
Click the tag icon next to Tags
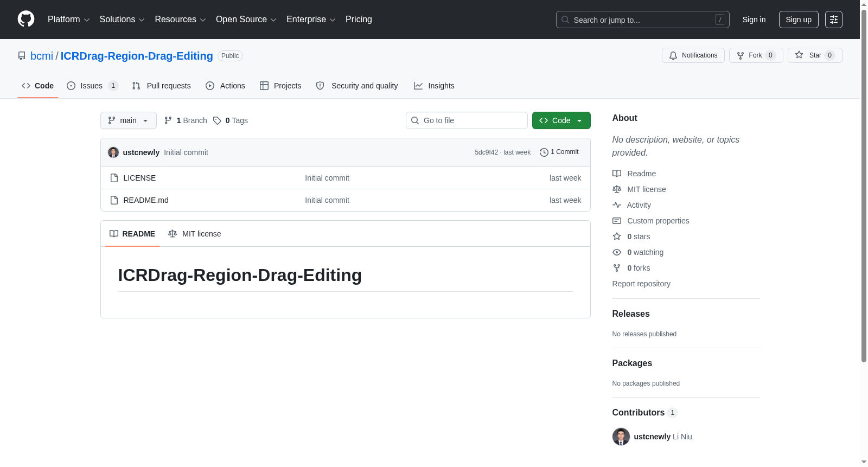tap(217, 120)
